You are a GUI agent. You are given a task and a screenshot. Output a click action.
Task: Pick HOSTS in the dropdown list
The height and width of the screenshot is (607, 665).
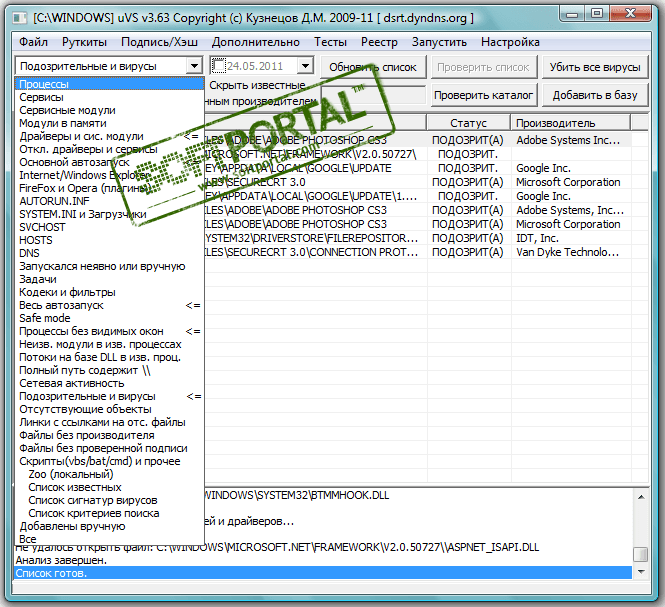coord(109,240)
